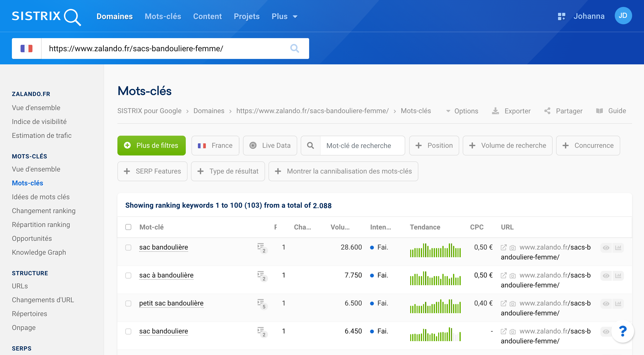Open the JD user avatar
The height and width of the screenshot is (355, 644).
tap(623, 16)
